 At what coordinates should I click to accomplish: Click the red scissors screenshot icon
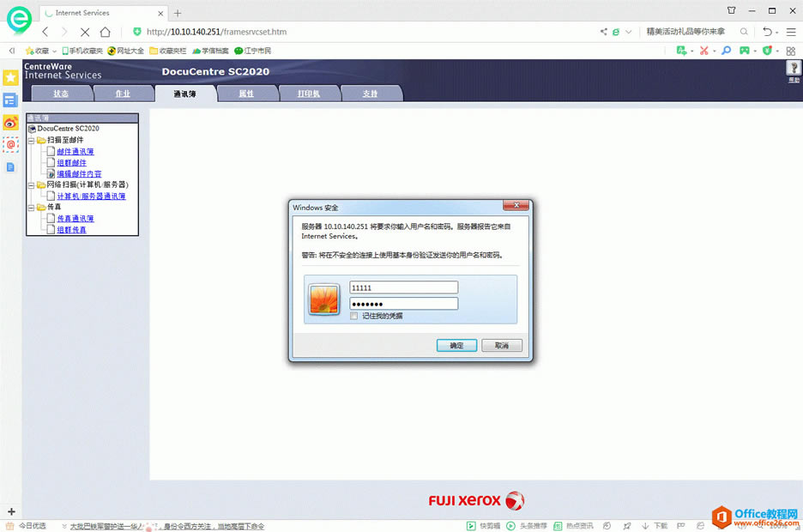point(704,50)
